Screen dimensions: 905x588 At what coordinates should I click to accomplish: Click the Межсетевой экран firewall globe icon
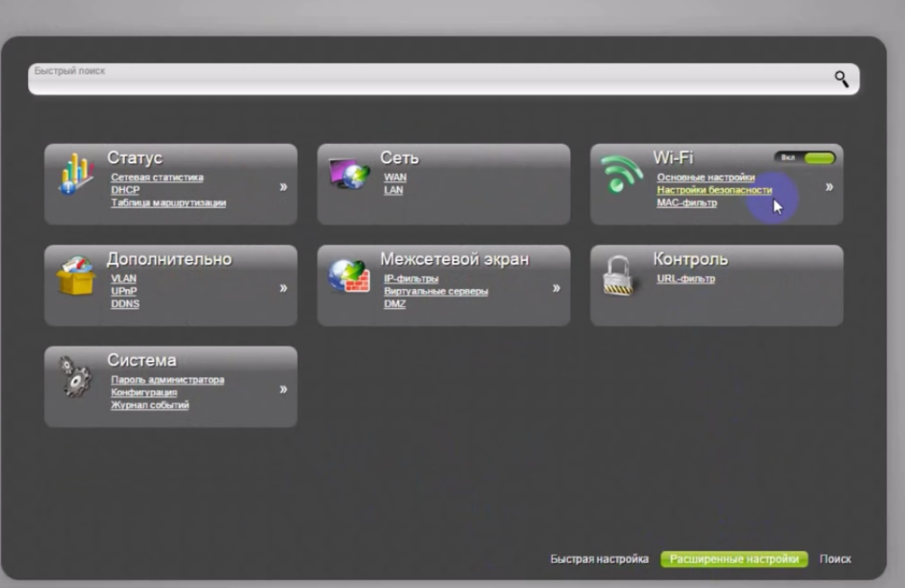(x=348, y=276)
